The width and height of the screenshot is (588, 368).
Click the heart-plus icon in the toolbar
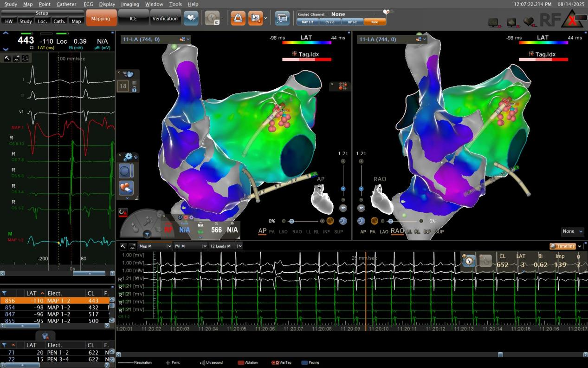191,18
